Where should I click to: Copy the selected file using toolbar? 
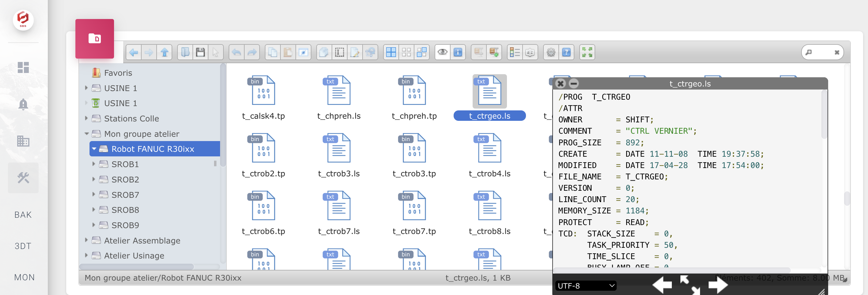[272, 52]
